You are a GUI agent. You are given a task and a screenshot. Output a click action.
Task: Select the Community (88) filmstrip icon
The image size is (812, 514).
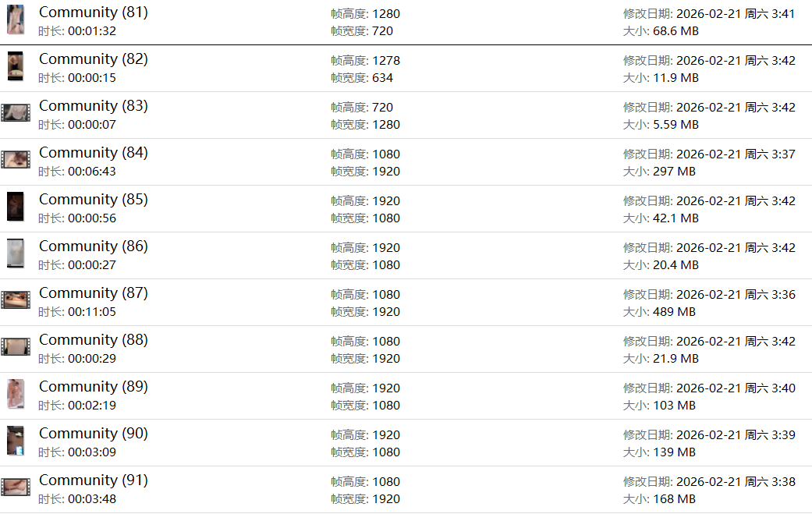coord(16,347)
